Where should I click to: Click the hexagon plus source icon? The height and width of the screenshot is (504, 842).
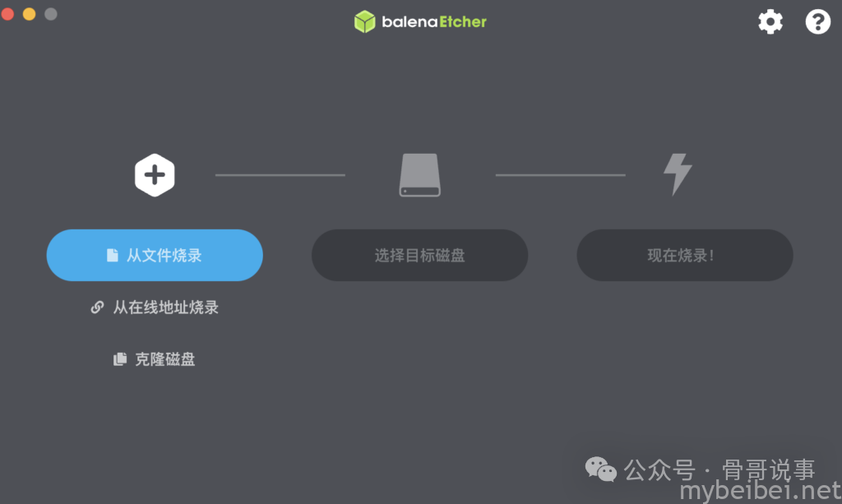click(155, 175)
